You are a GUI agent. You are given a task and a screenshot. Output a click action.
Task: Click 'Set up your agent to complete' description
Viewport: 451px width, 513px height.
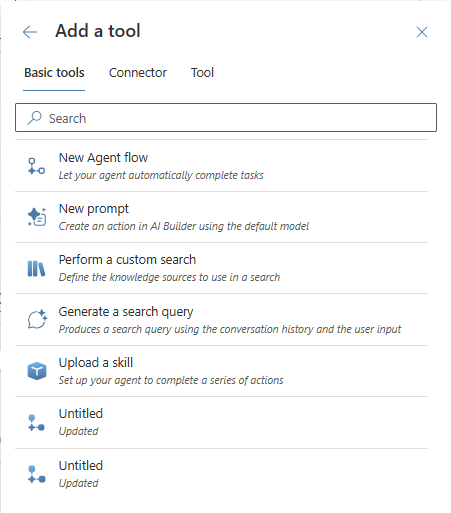tap(171, 380)
